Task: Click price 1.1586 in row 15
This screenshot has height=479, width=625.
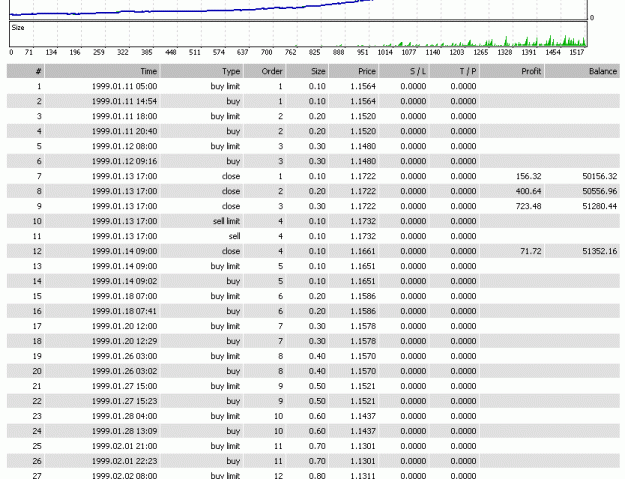Action: pyautogui.click(x=363, y=296)
